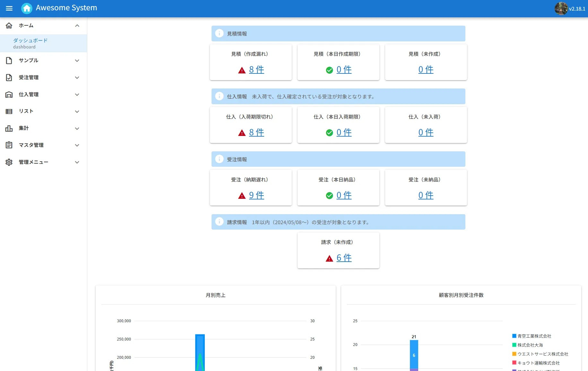Click warning triangle in 受注（納期遅れ）card
Screen dimensions: 588x371
click(x=242, y=196)
